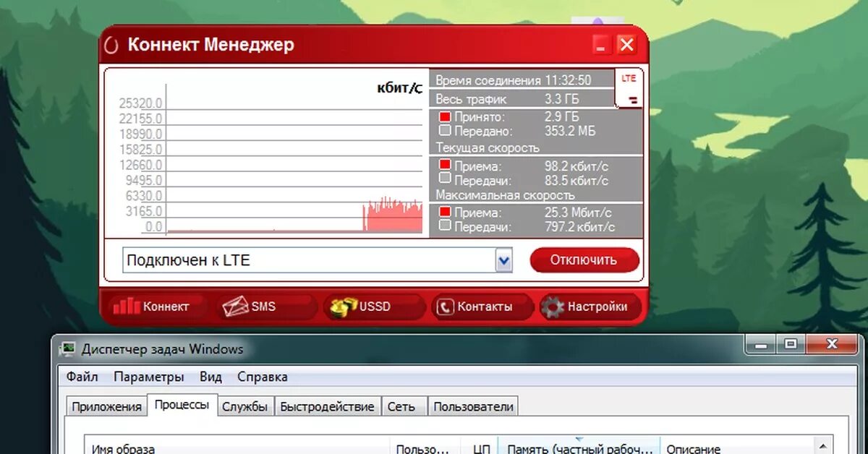Viewport: 868px width, 454px height.
Task: Toggle the maximum speed Приема checkbox
Action: [446, 213]
